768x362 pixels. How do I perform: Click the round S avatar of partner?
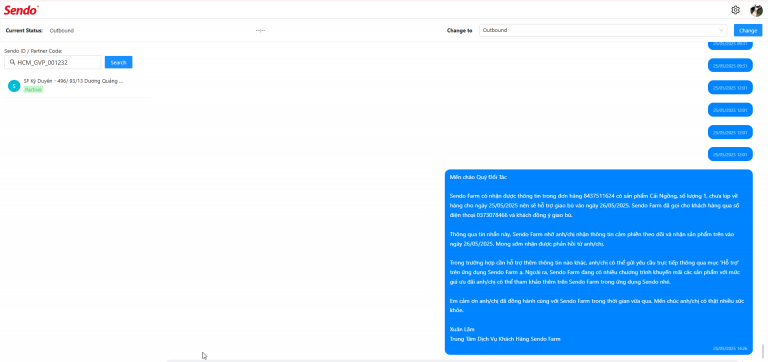coord(14,86)
